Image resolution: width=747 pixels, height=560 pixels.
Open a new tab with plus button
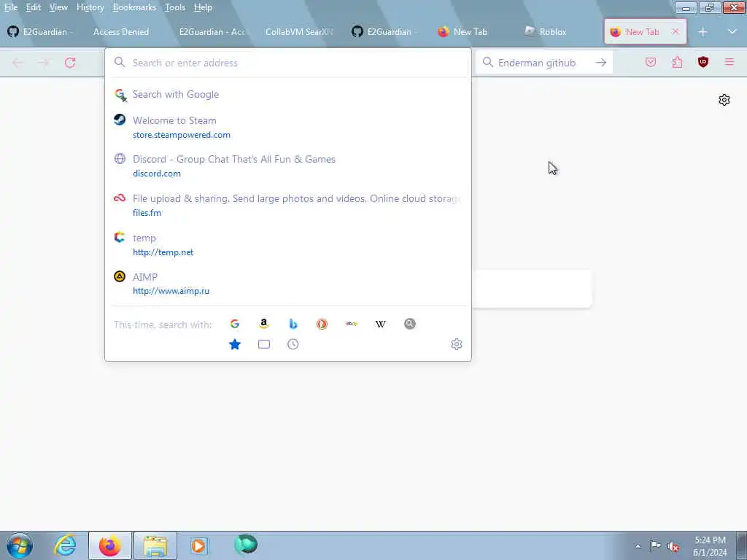click(703, 32)
